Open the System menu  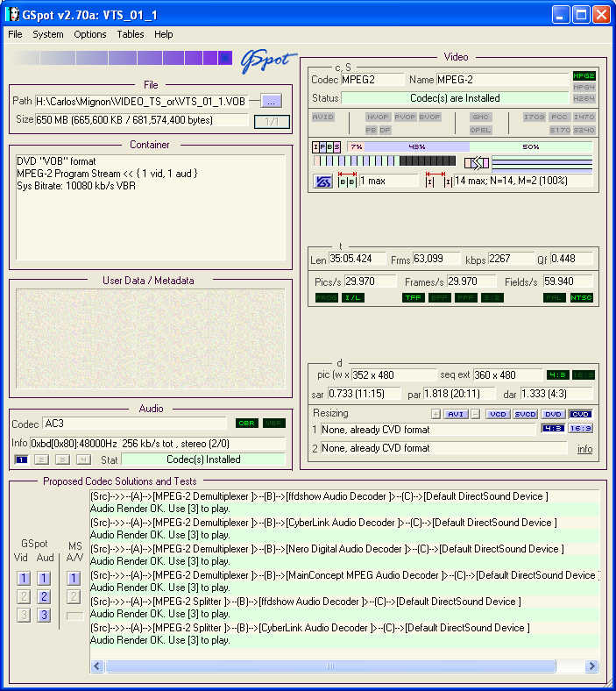click(x=47, y=34)
